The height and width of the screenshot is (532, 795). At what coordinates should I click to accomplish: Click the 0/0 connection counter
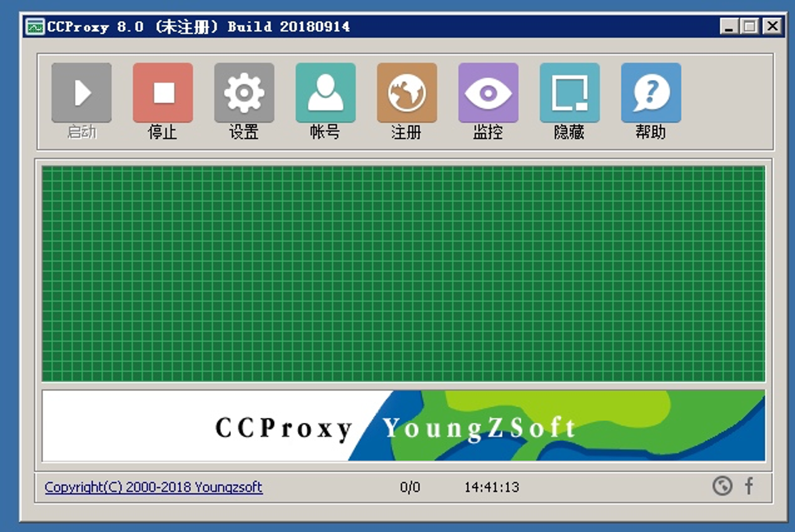[x=410, y=487]
